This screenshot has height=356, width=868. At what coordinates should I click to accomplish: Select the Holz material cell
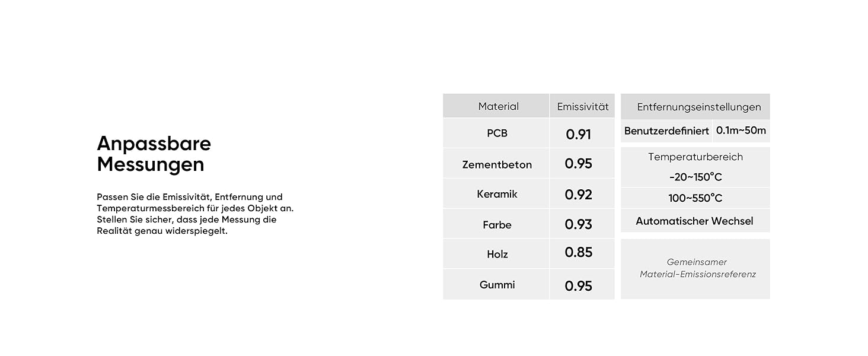click(497, 254)
